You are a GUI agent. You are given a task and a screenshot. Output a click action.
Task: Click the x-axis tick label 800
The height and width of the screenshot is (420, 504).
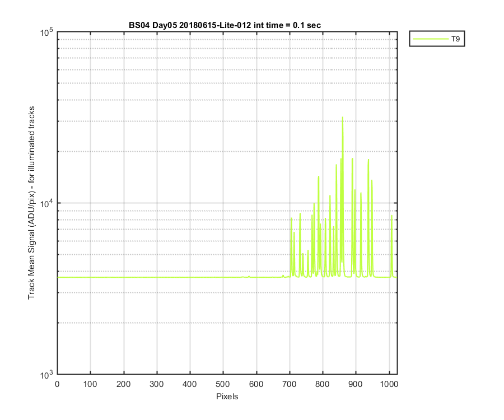coord(323,384)
